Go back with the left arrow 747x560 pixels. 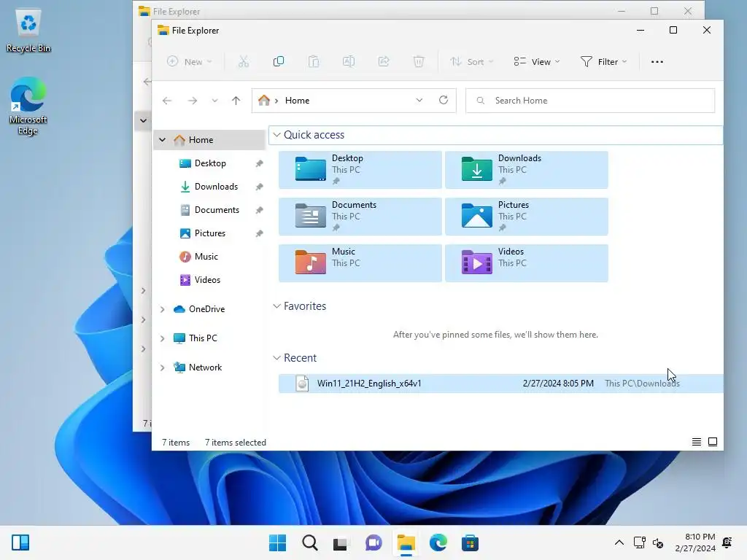[x=167, y=101]
